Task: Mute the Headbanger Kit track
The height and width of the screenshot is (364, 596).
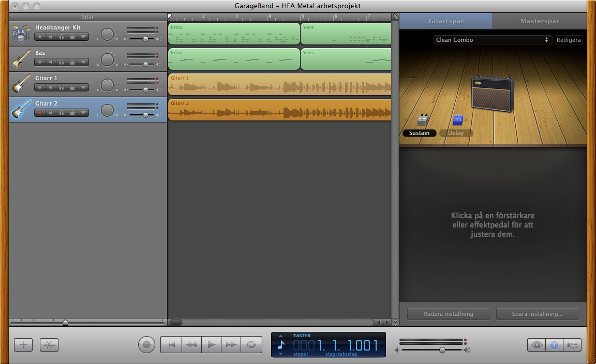Action: [51, 37]
